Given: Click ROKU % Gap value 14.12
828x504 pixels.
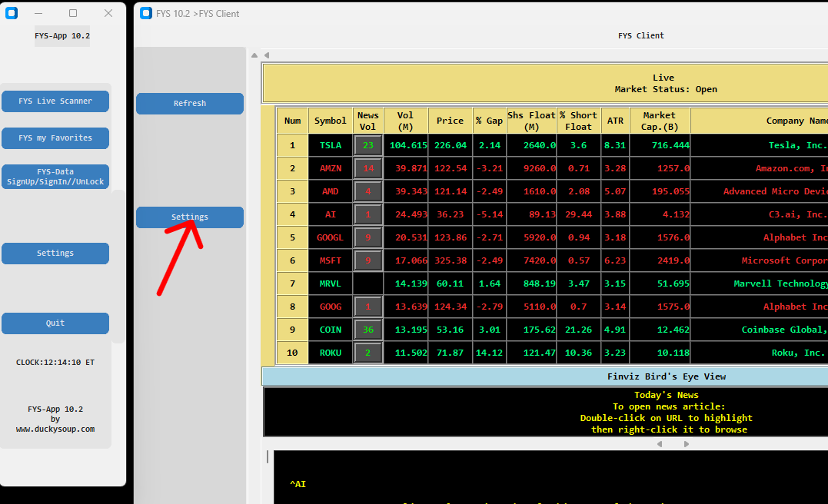Looking at the screenshot, I should (x=490, y=353).
